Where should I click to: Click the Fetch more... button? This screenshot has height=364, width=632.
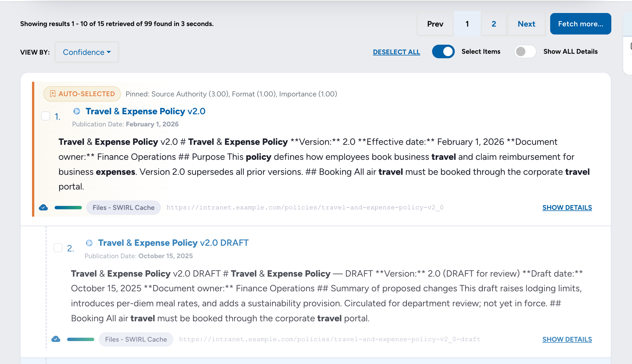point(580,24)
